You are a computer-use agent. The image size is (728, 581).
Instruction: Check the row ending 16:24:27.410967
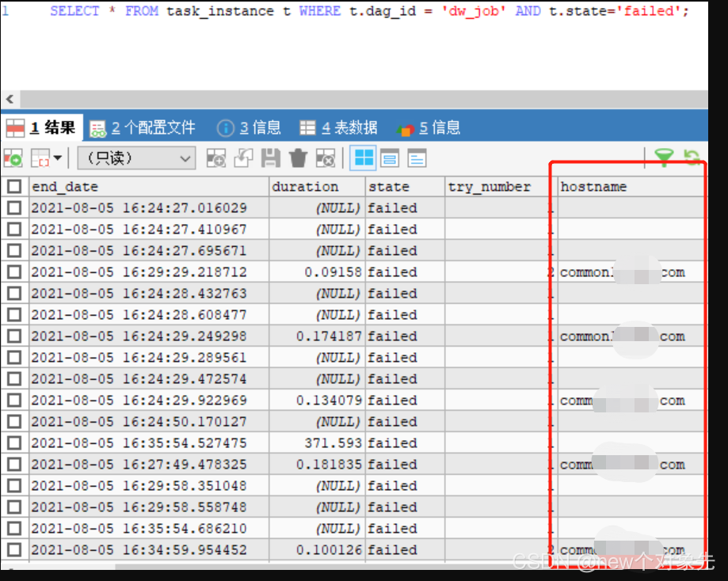pyautogui.click(x=14, y=230)
